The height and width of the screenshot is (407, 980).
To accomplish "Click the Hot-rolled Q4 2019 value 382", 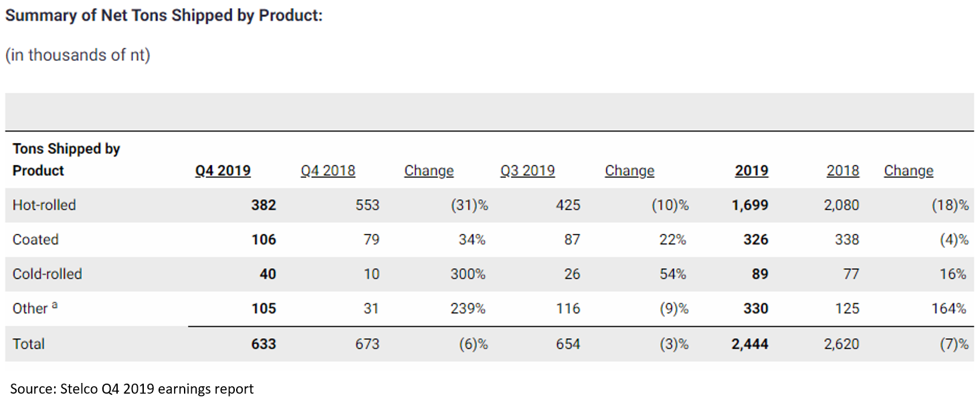I will (264, 205).
